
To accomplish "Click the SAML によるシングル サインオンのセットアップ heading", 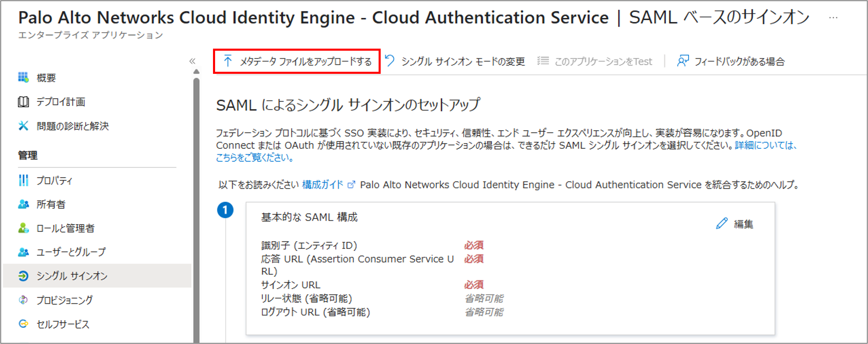I will coord(348,105).
